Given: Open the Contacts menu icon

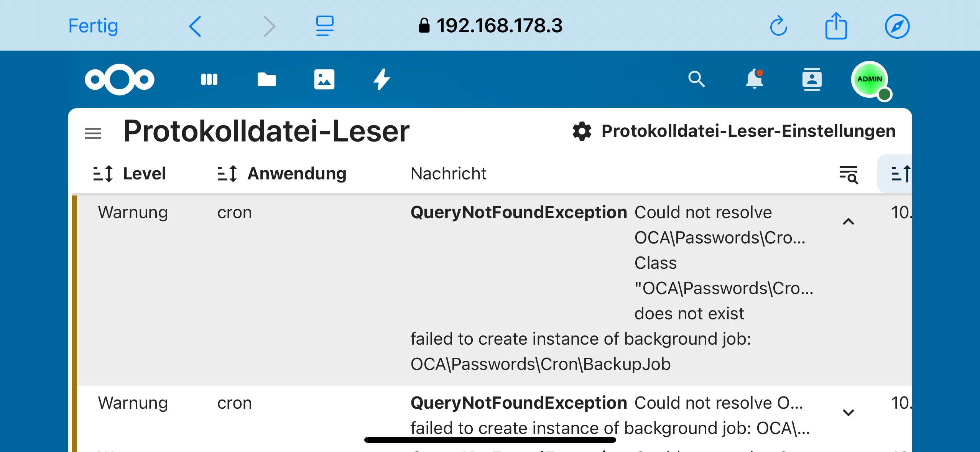Looking at the screenshot, I should click(x=812, y=79).
